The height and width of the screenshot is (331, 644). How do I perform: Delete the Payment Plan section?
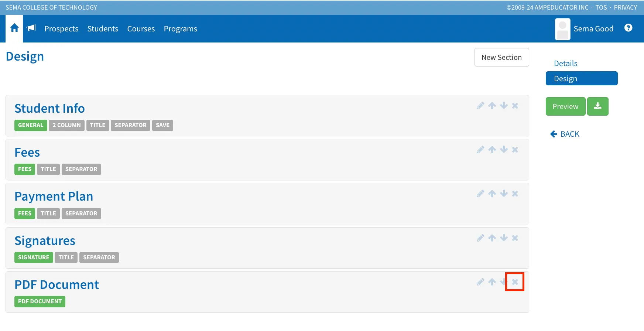pos(515,194)
